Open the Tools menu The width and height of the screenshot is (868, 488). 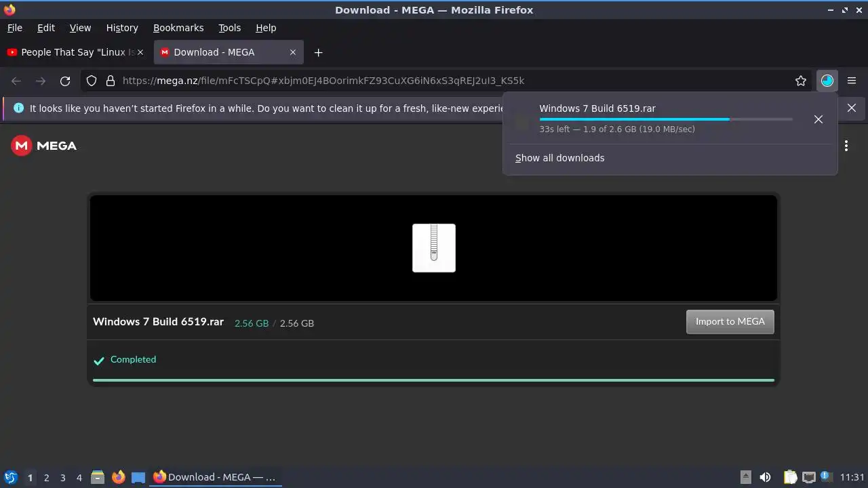point(229,28)
